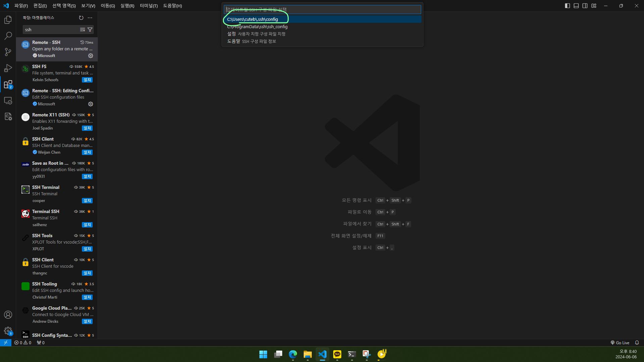Screen dimensions: 644x362
Task: Refresh the extensions marketplace list
Action: tap(81, 18)
